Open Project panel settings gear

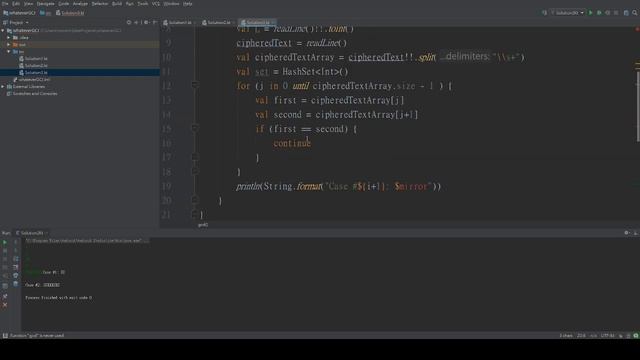point(146,22)
